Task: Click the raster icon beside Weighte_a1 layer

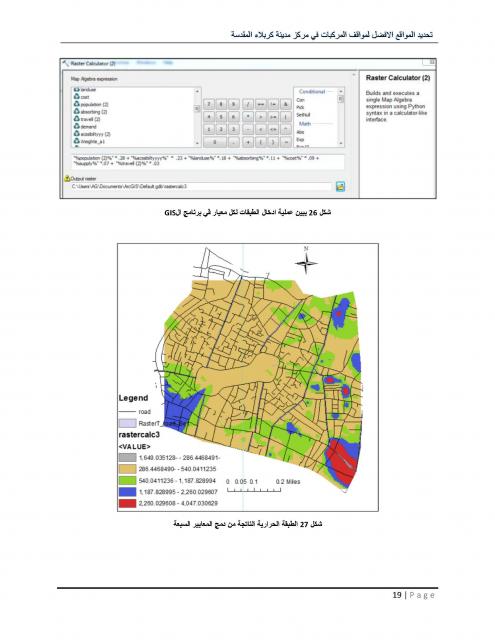Action: (x=76, y=141)
